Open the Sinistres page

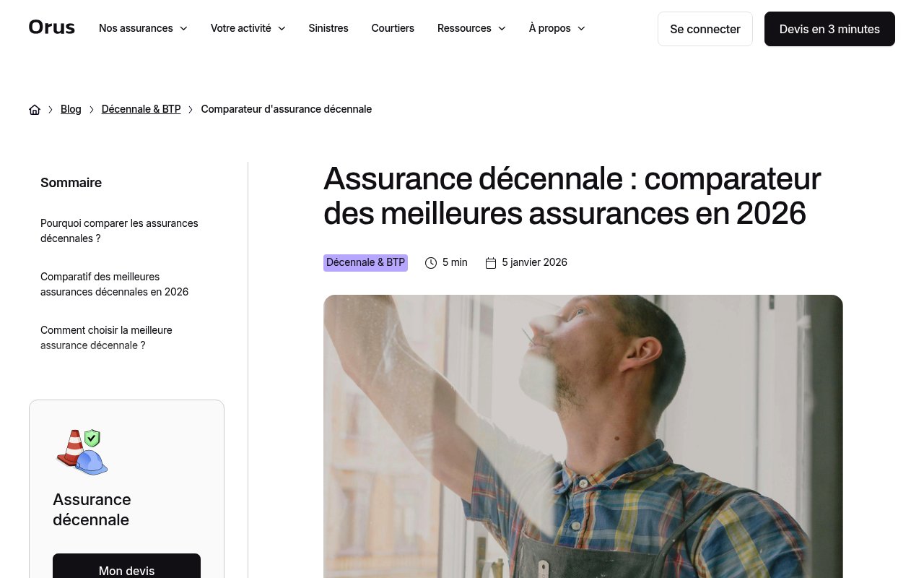pyautogui.click(x=328, y=28)
